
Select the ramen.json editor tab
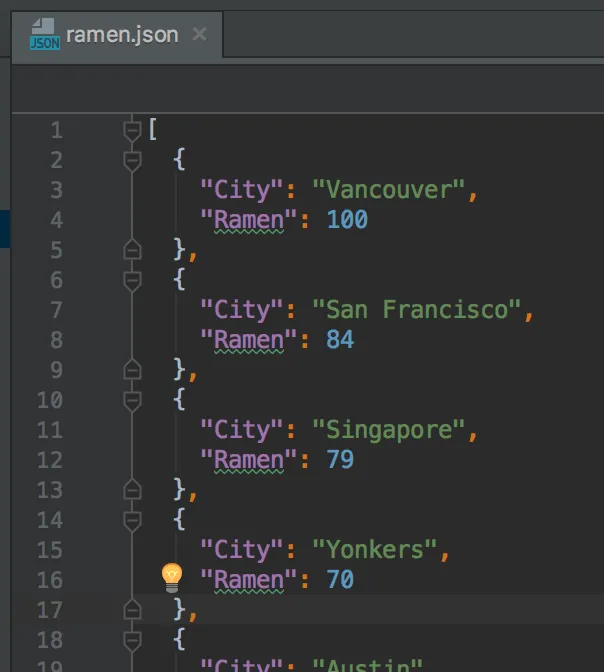pos(117,35)
